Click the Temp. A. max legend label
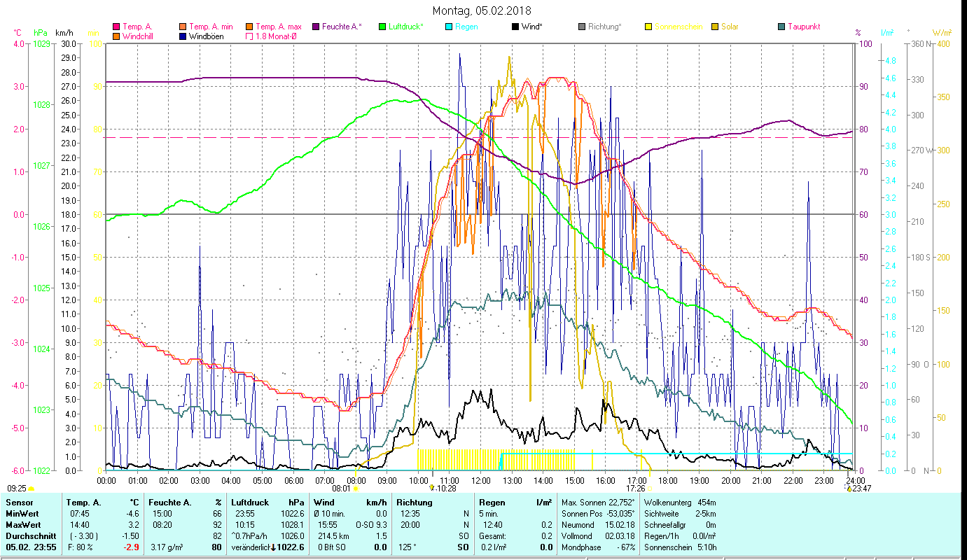Screen dimensions: 967x560 [278, 27]
